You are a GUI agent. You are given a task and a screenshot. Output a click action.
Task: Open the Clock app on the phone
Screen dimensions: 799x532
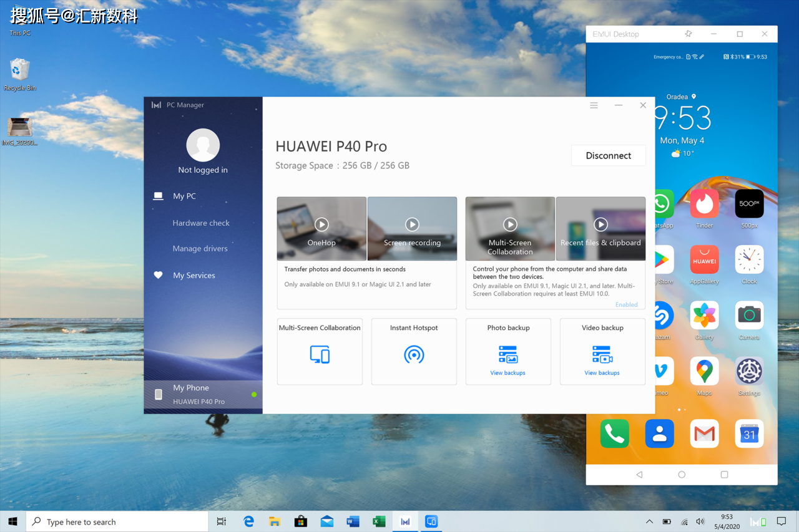pos(749,259)
